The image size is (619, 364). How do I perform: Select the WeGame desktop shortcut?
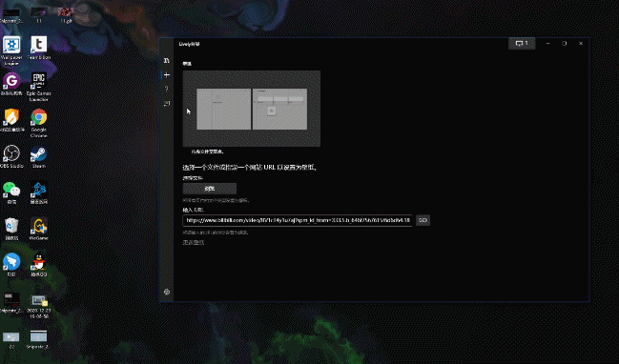coord(39,229)
